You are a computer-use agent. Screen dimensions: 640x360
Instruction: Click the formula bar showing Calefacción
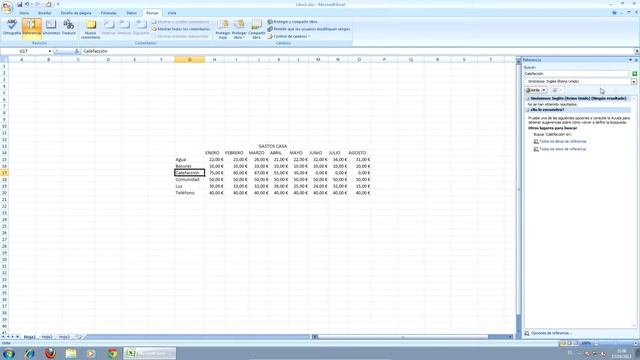(358, 51)
